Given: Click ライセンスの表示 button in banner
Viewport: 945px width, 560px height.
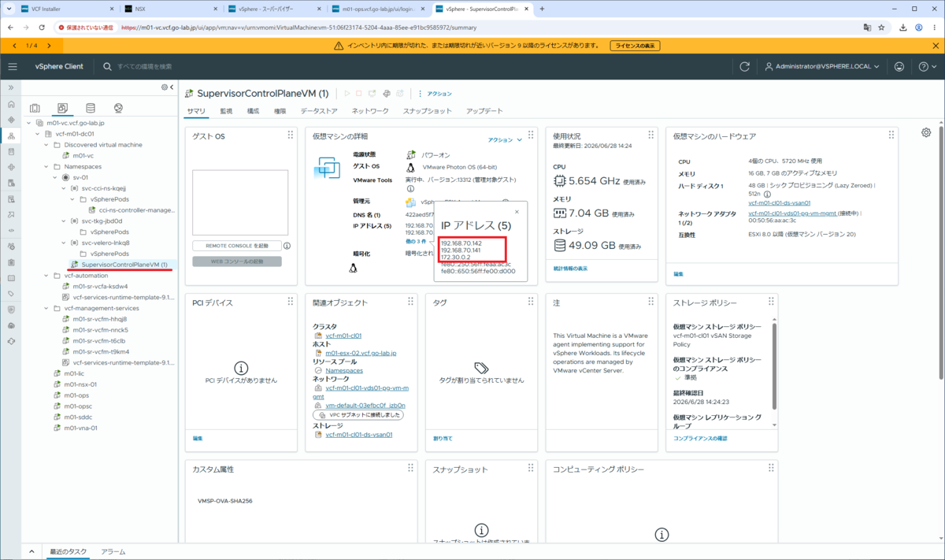Looking at the screenshot, I should (x=635, y=46).
